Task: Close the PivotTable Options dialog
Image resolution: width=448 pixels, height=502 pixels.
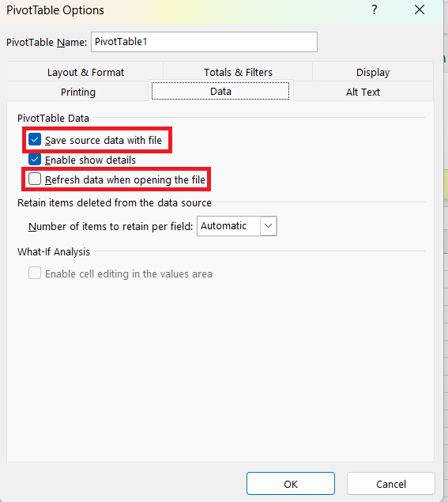Action: (x=420, y=10)
